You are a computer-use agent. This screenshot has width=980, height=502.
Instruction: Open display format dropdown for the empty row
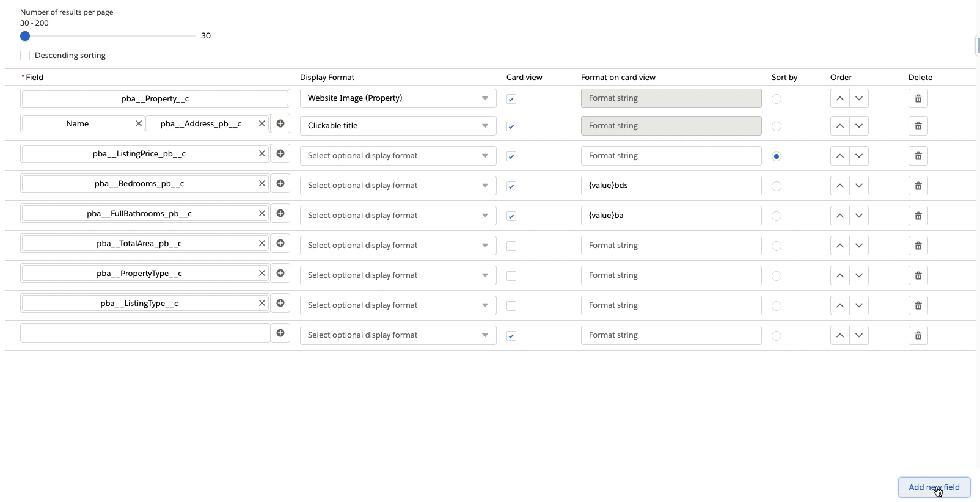tap(398, 335)
